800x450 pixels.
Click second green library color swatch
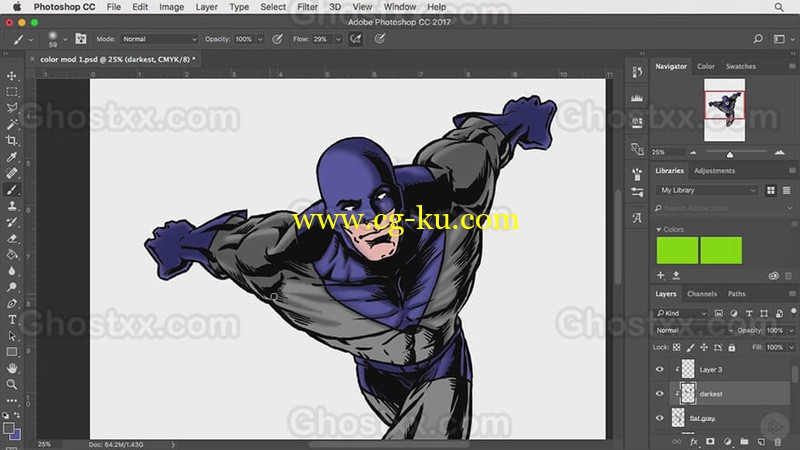(x=721, y=250)
